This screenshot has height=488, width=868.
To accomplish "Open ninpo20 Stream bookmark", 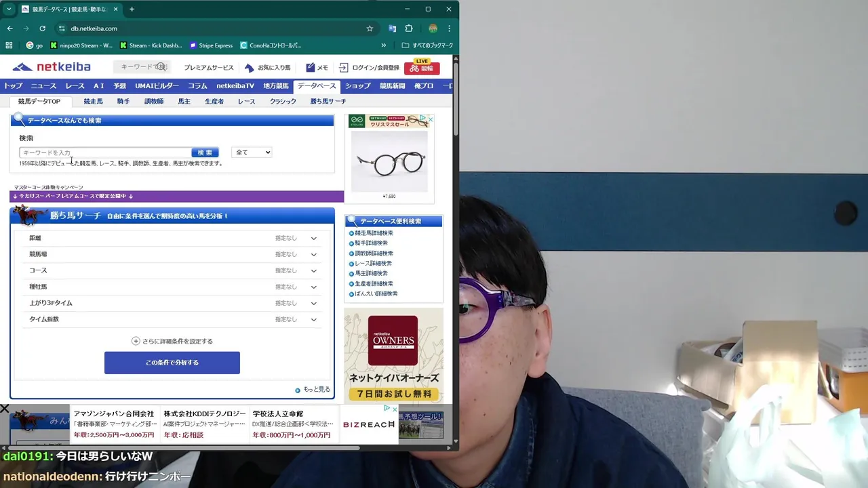I will pos(81,45).
